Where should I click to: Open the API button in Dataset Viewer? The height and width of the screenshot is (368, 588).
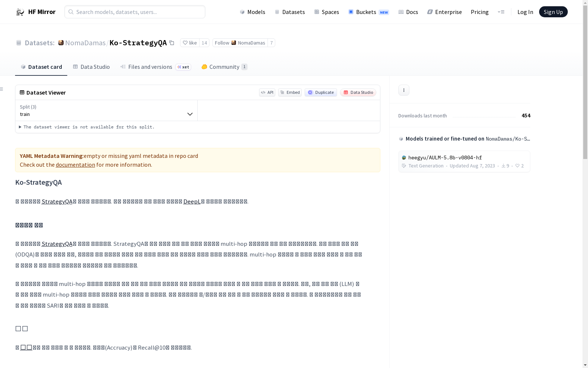[x=267, y=92]
